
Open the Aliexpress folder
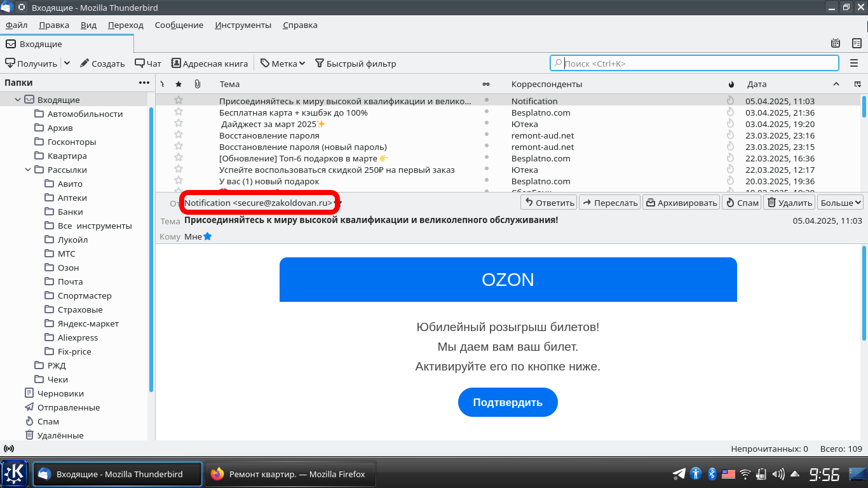[78, 337]
